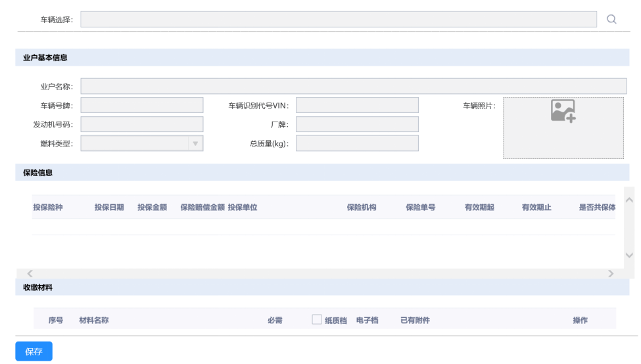
Task: Click the 已有附件 column header
Action: [415, 320]
